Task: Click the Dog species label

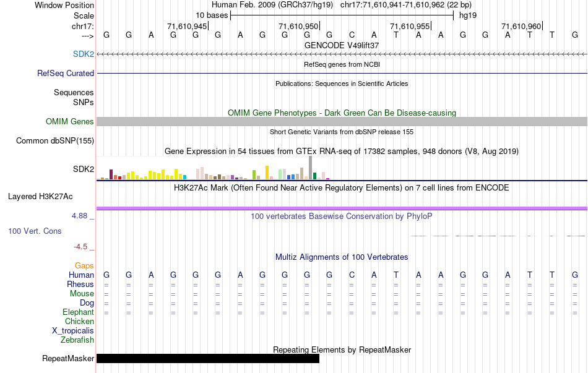Action: coord(87,303)
